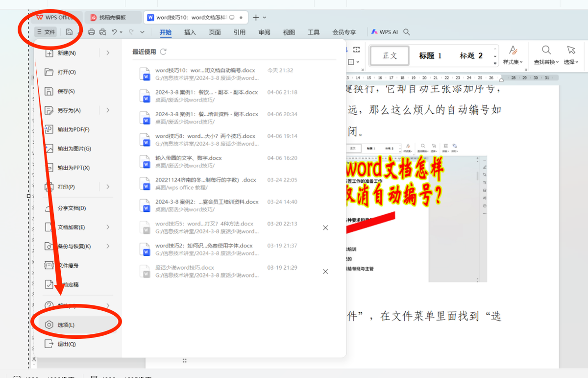Select 另存为(A) in file menu
The image size is (588, 378).
(69, 110)
